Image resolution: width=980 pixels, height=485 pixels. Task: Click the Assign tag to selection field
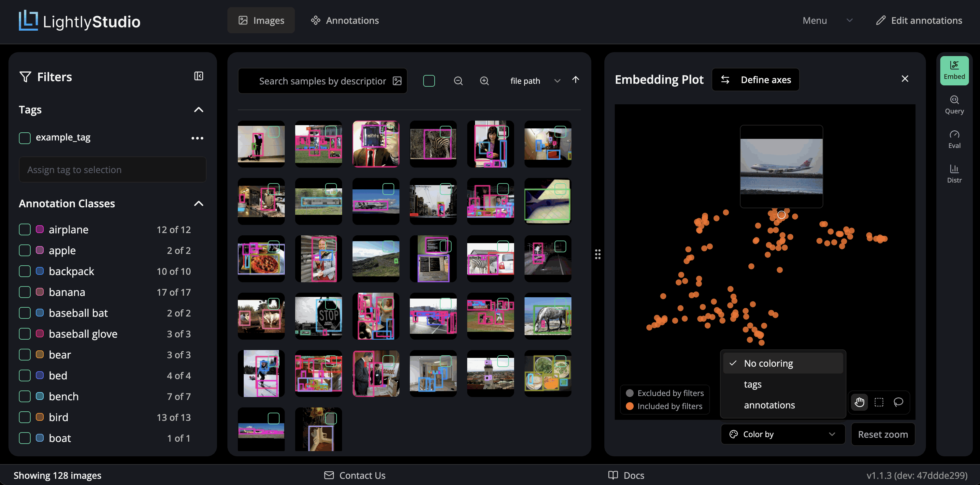tap(113, 170)
